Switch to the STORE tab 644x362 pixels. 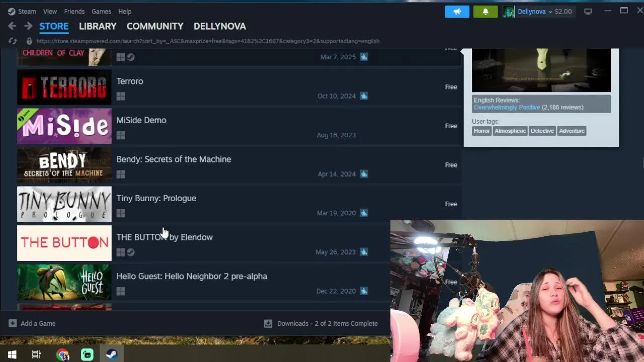click(54, 26)
